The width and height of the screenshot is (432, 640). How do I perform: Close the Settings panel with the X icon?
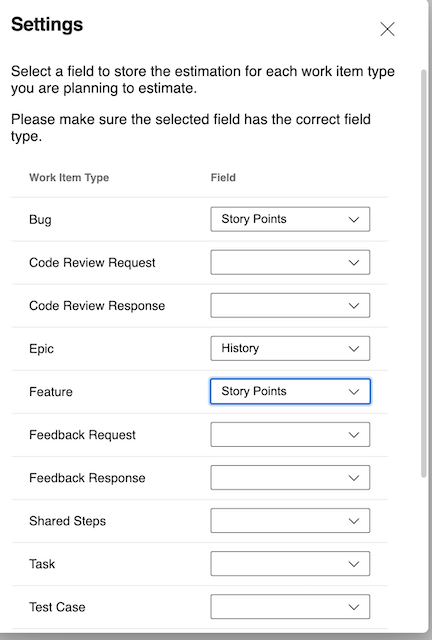[387, 29]
